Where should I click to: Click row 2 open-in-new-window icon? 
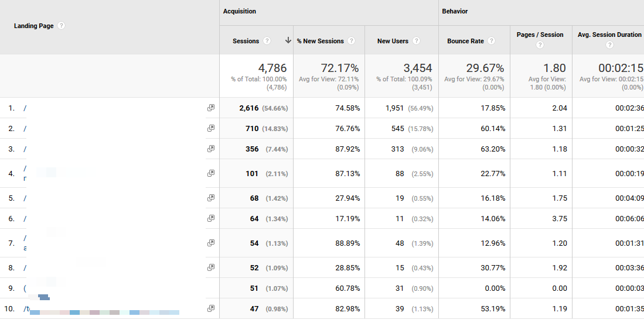211,129
